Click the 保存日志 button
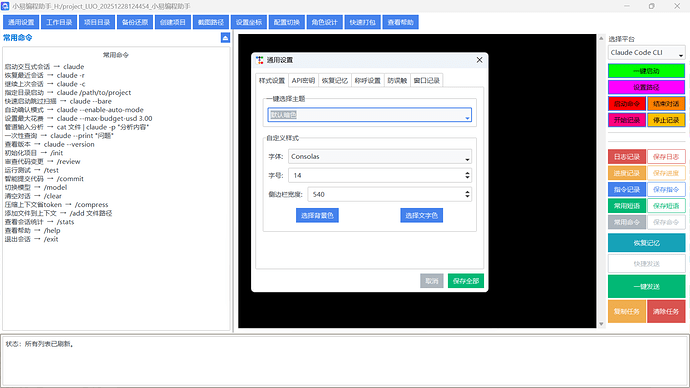The image size is (690, 388). [x=666, y=157]
